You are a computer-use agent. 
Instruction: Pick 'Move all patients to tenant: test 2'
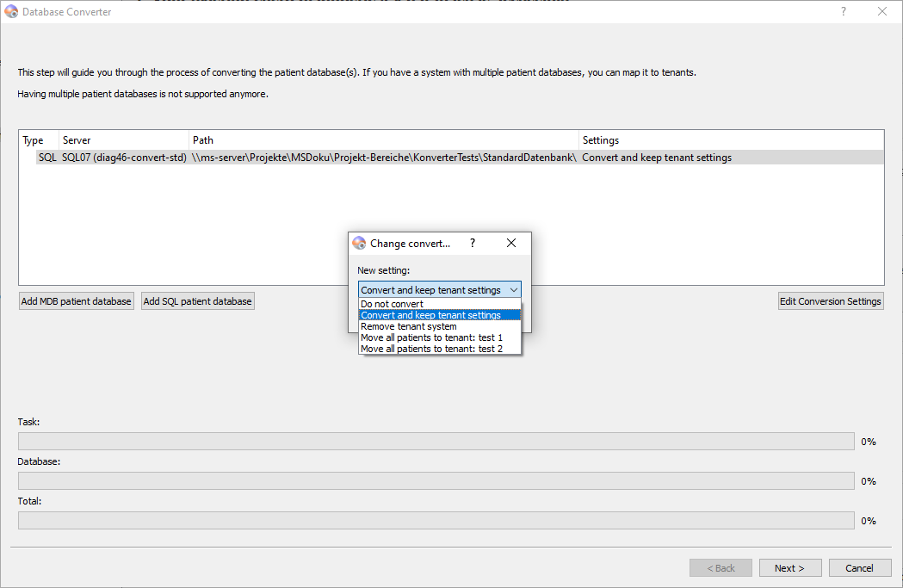[x=431, y=349]
